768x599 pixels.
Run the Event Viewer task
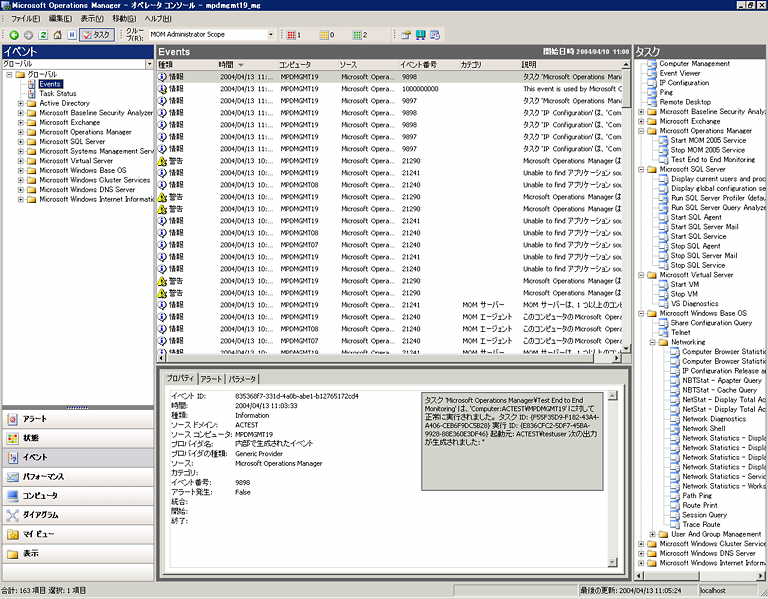click(x=680, y=73)
